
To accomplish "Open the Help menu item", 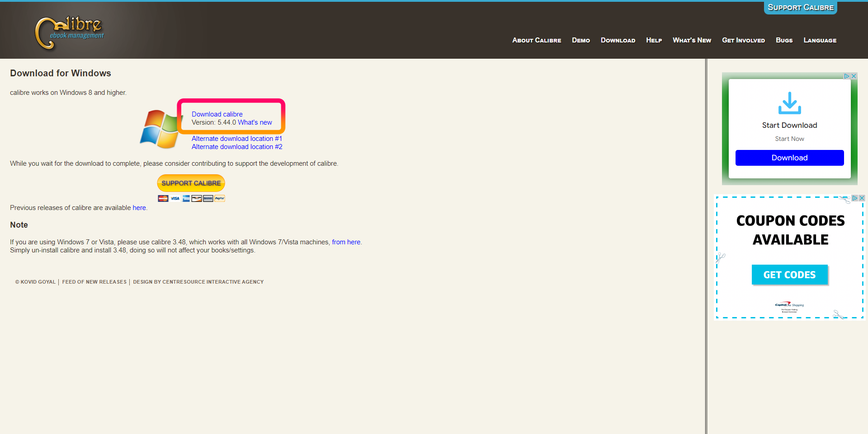I will coord(654,40).
